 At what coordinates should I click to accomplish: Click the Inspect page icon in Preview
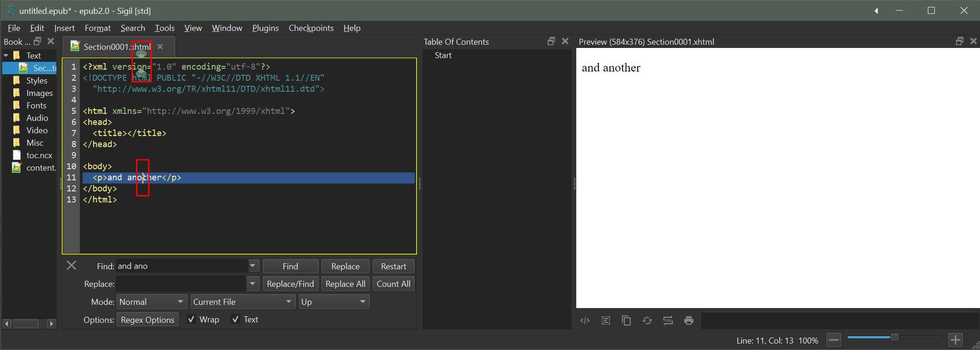click(585, 320)
